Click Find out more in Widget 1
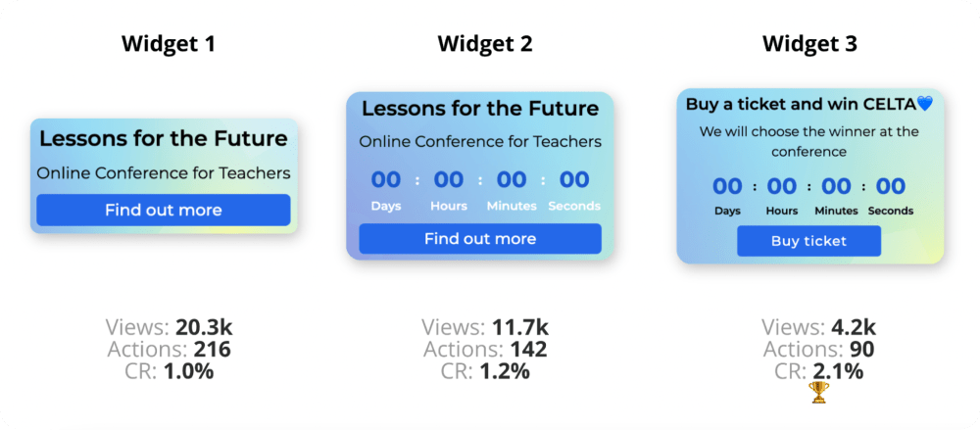The image size is (980, 430). 163,210
